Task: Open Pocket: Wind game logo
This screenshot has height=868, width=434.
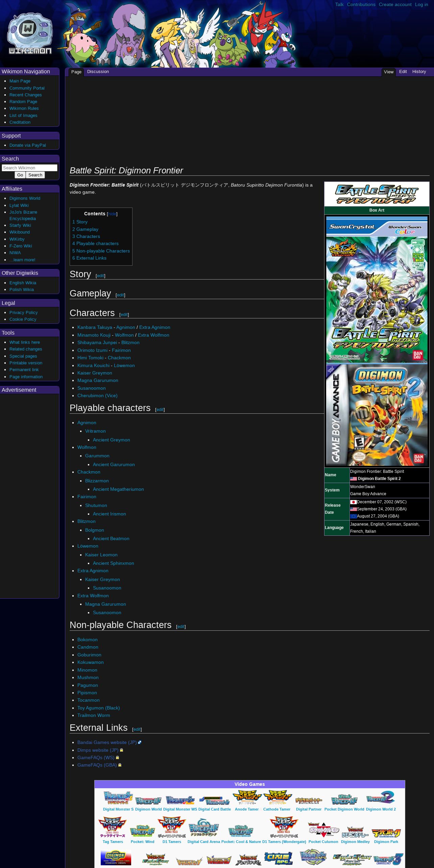Action: (142, 831)
